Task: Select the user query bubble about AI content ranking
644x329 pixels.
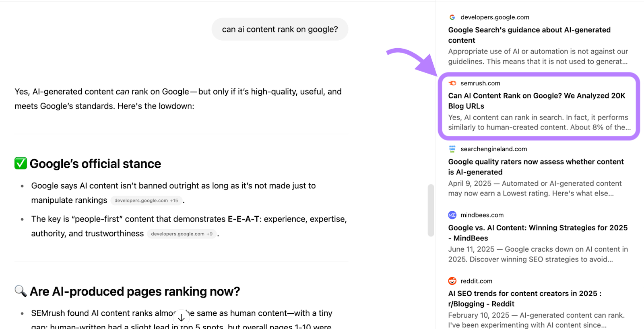Action: tap(280, 29)
